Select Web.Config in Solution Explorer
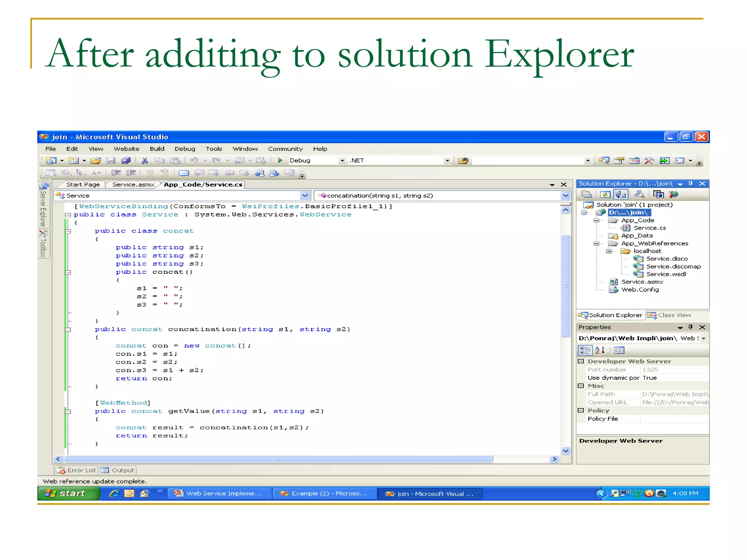 (640, 290)
